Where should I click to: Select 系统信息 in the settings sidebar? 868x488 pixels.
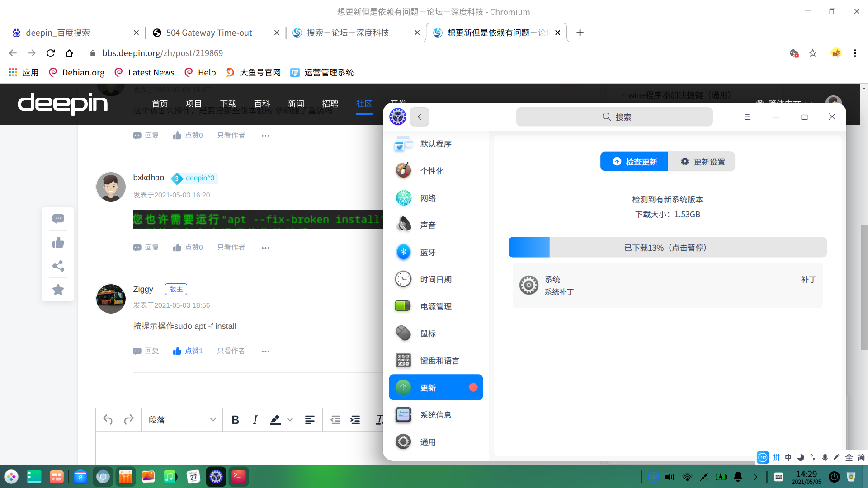(x=435, y=415)
